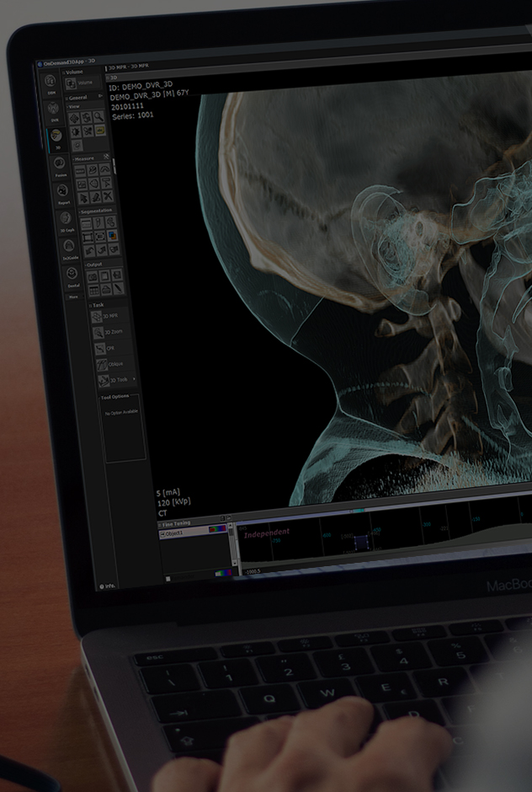
Task: Open the Dental module
Action: pyautogui.click(x=72, y=277)
